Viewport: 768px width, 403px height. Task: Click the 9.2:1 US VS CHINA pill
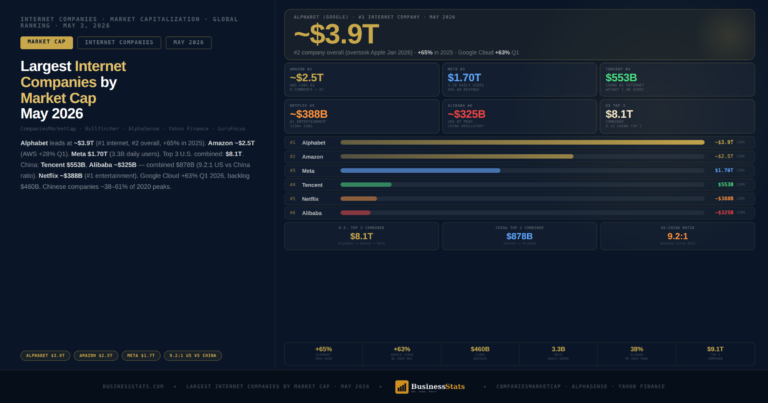[193, 356]
